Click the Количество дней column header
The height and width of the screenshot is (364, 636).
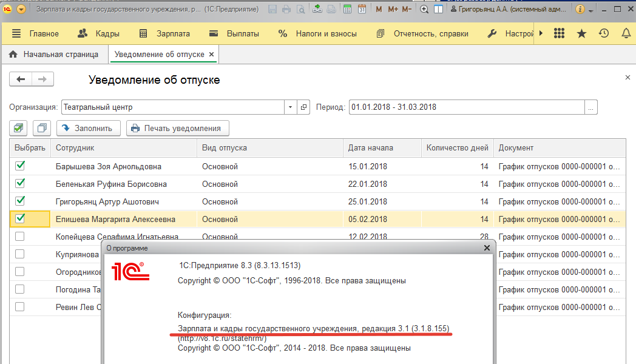coord(457,148)
